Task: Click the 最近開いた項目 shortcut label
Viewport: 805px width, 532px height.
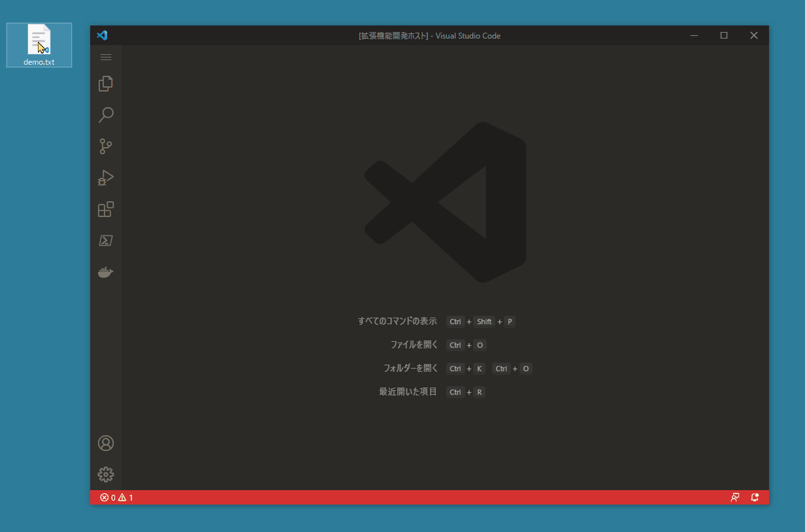Action: [x=408, y=392]
